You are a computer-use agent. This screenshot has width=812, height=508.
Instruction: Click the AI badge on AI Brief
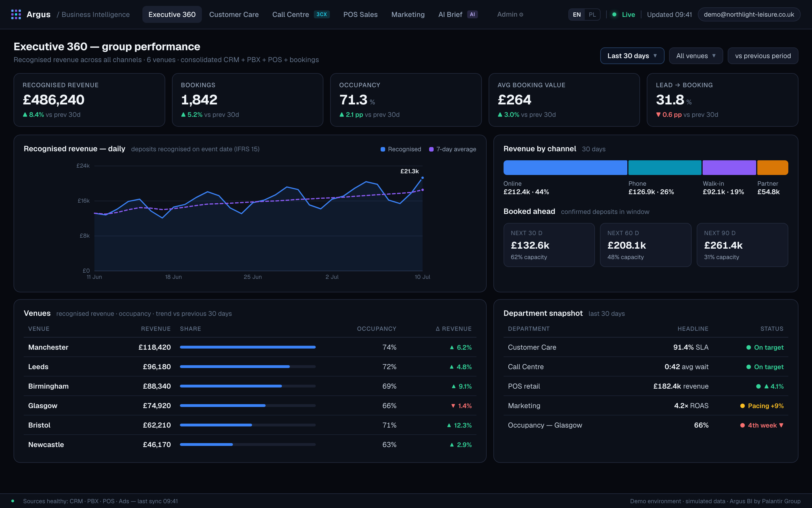472,14
